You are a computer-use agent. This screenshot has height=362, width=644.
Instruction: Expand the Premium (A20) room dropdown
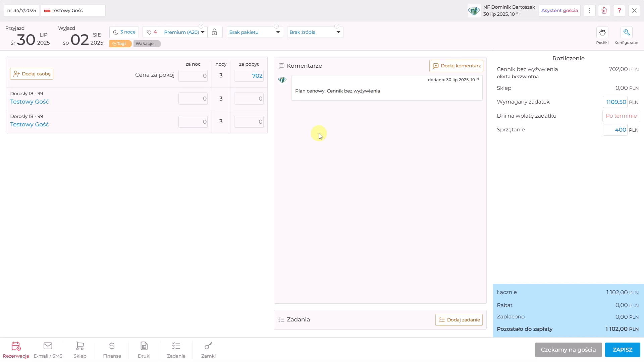pos(184,32)
